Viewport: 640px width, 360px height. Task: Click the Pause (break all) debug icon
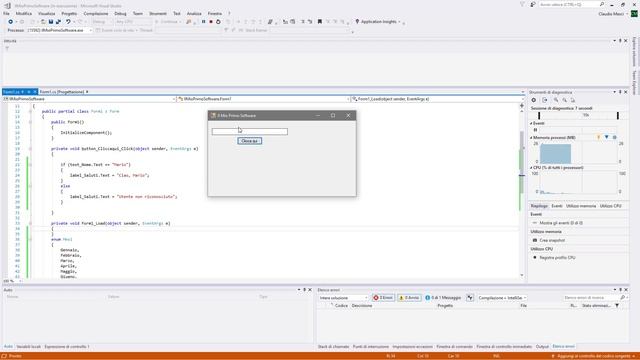(x=203, y=22)
